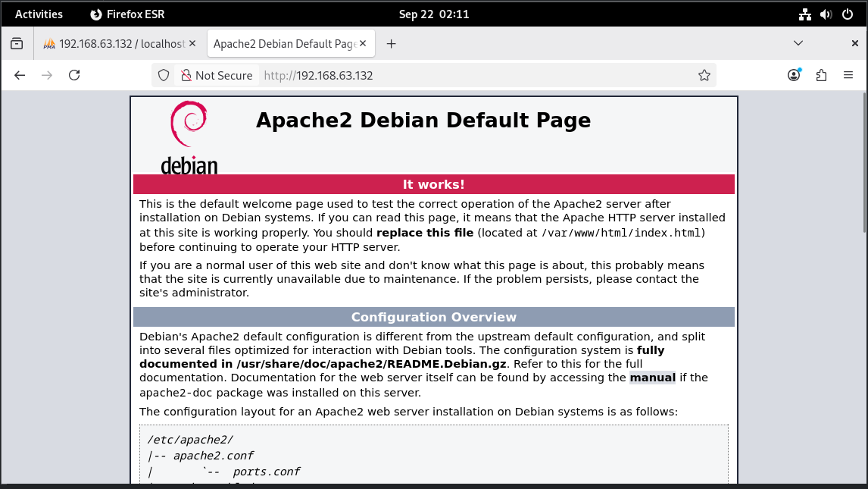Open the volume icon in system tray

click(826, 14)
